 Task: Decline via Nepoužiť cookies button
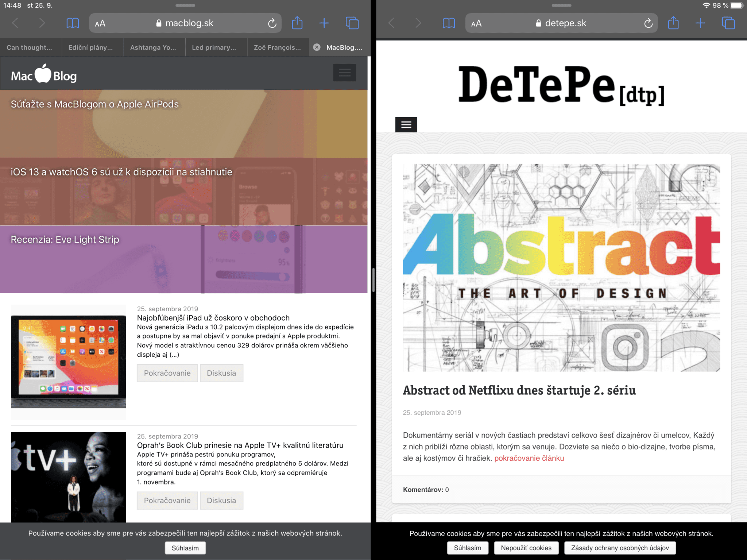pos(526,548)
